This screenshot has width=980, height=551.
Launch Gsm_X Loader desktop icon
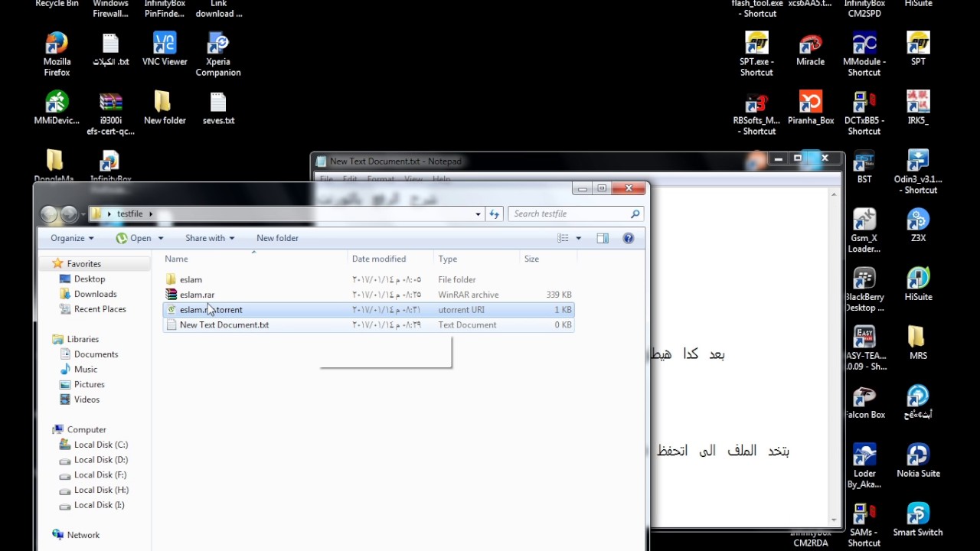(x=864, y=231)
